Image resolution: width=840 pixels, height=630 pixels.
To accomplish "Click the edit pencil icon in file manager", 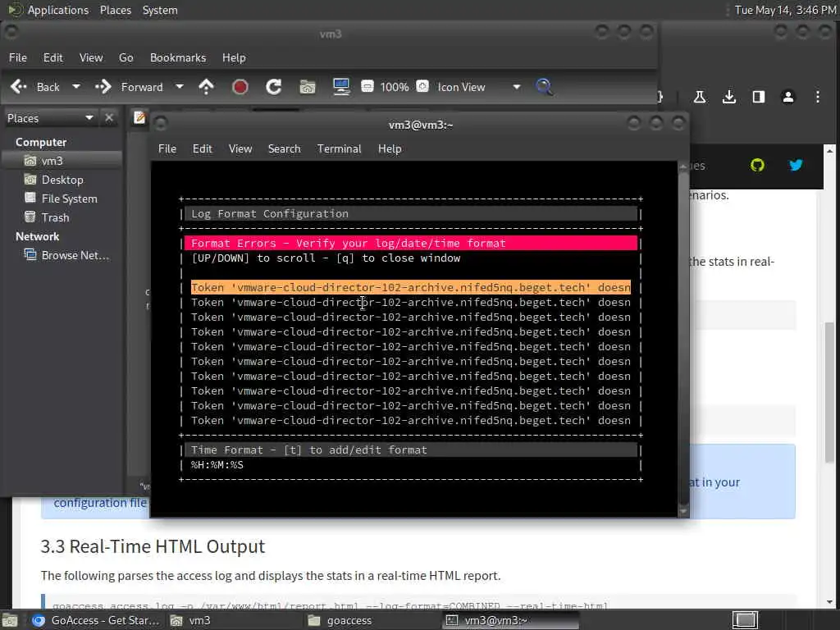I will click(x=139, y=117).
